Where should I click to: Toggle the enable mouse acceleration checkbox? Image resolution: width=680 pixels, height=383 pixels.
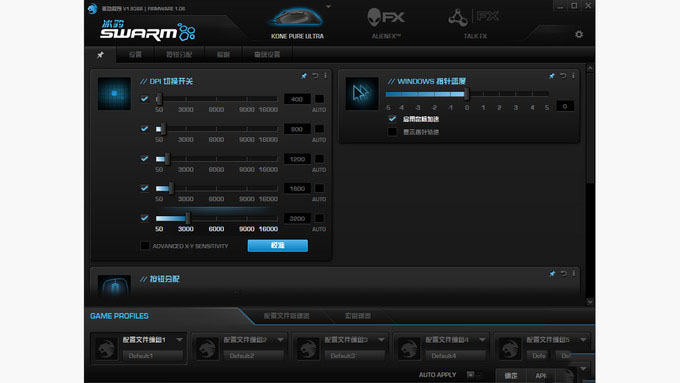point(392,119)
